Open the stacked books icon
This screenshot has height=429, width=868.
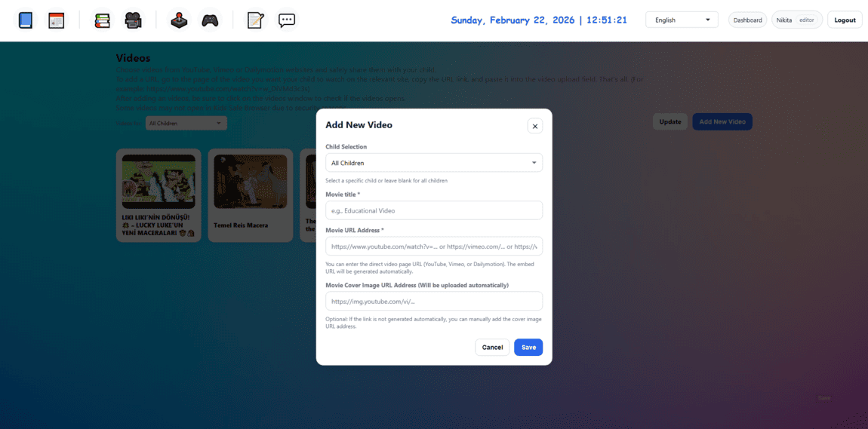pyautogui.click(x=102, y=20)
